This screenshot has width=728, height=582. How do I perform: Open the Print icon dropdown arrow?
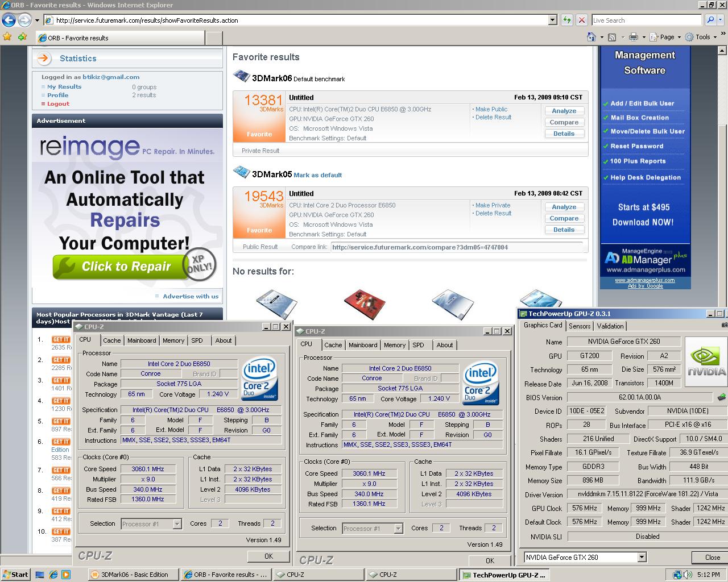pyautogui.click(x=643, y=37)
